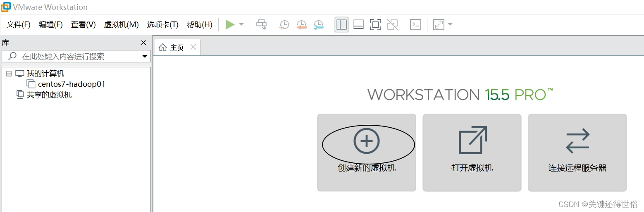Click the stretch guest display icon
644x212 pixels.
[x=438, y=25]
